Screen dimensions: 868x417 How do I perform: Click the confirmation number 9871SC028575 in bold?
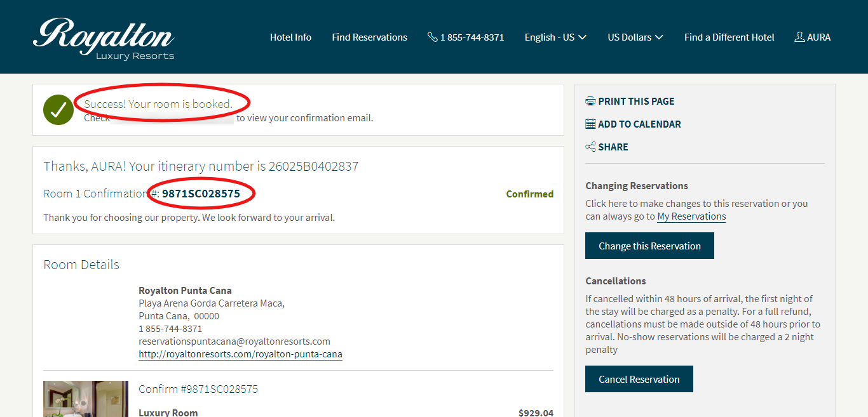[x=201, y=194]
